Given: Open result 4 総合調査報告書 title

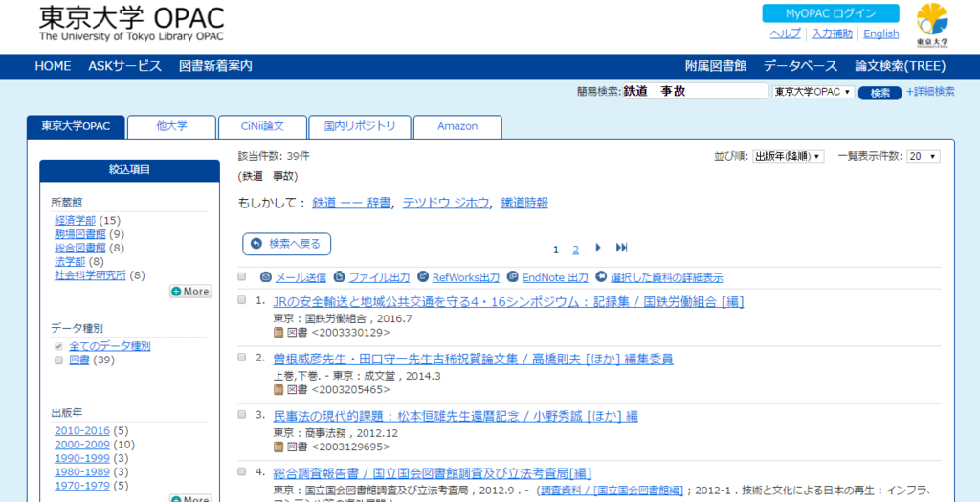Looking at the screenshot, I should pyautogui.click(x=433, y=473).
